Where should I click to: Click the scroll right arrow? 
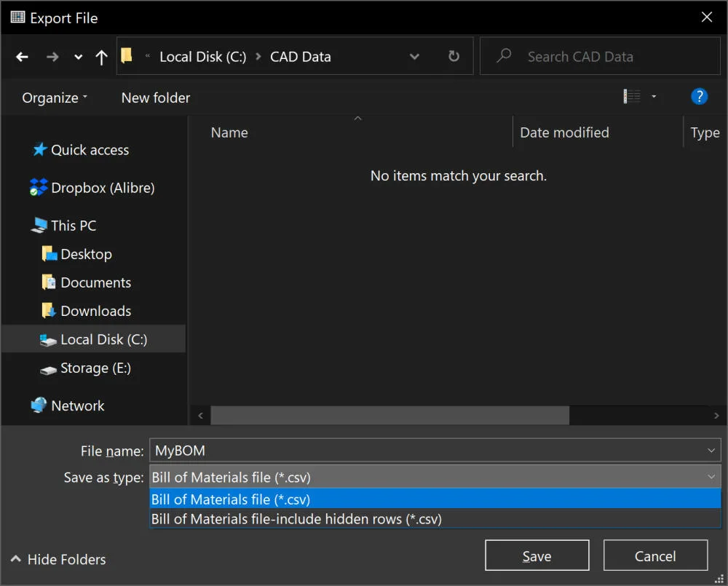pos(716,415)
